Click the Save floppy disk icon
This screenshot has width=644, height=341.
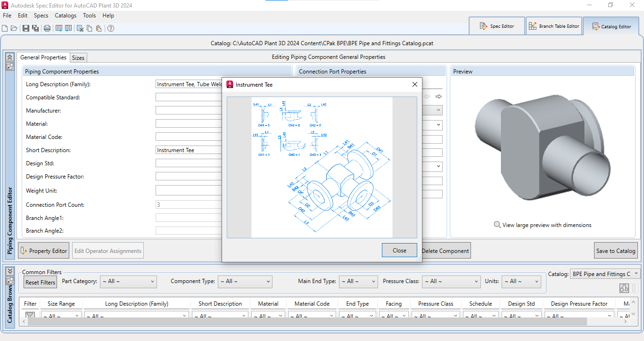[x=26, y=28]
